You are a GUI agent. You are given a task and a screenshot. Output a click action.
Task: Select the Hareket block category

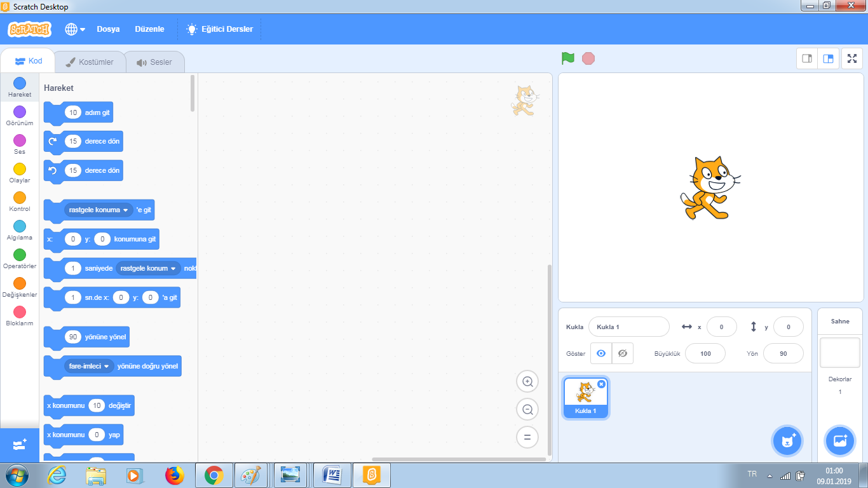coord(20,87)
